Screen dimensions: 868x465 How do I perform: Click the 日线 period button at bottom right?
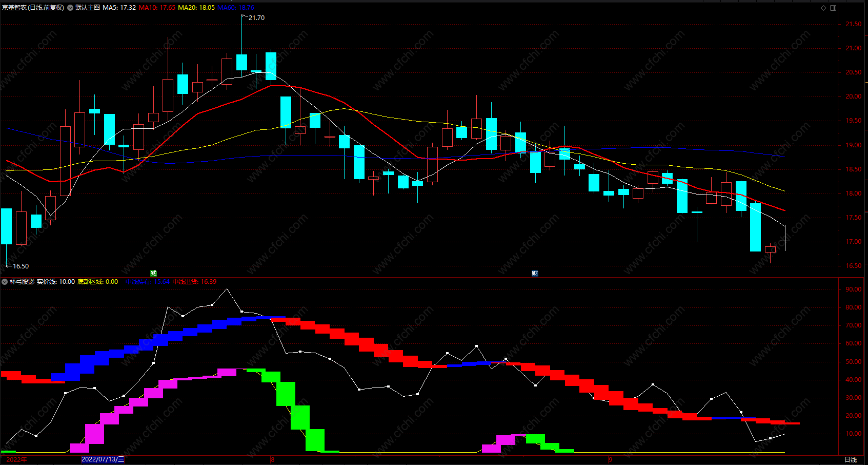click(x=851, y=459)
